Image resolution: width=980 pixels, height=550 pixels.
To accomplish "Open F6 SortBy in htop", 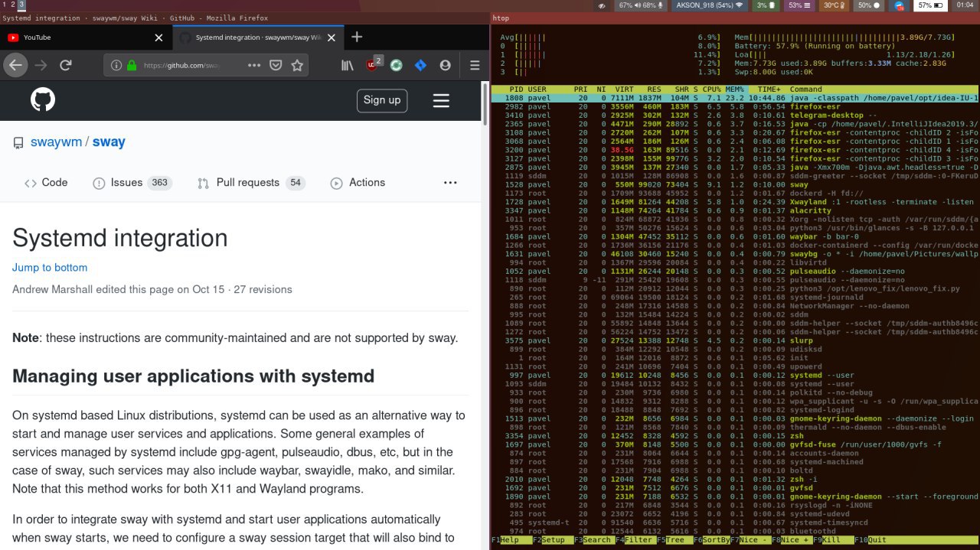I will click(x=711, y=539).
